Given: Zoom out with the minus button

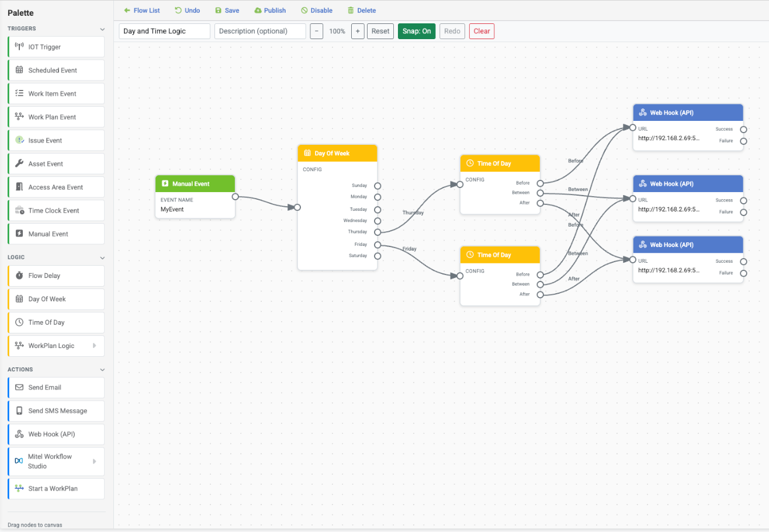Looking at the screenshot, I should (x=317, y=31).
